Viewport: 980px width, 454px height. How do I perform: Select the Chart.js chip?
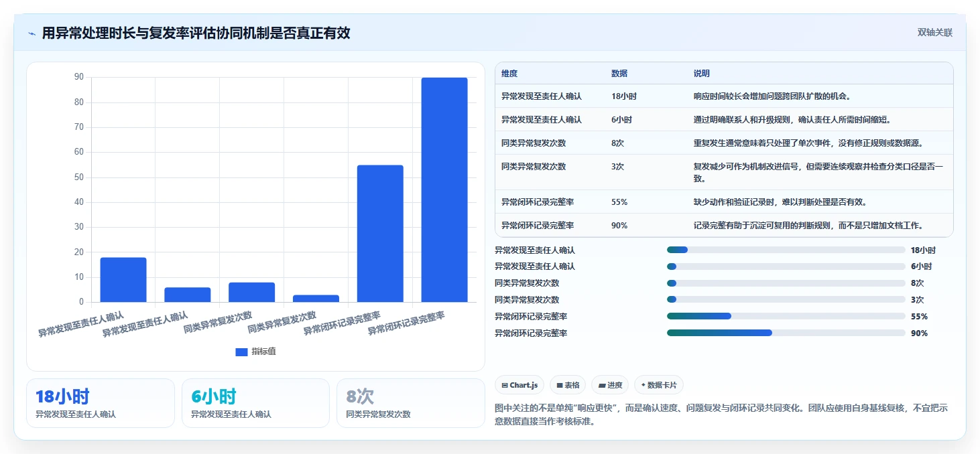[x=519, y=385]
